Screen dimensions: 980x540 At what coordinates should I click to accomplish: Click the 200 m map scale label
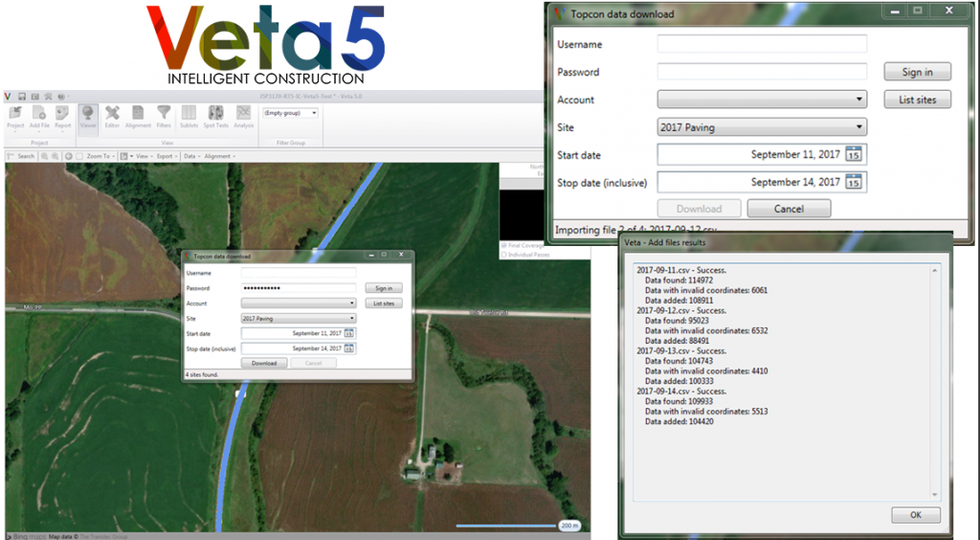569,526
